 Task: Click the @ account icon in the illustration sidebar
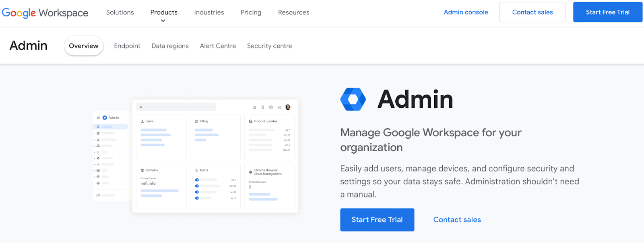(x=98, y=177)
